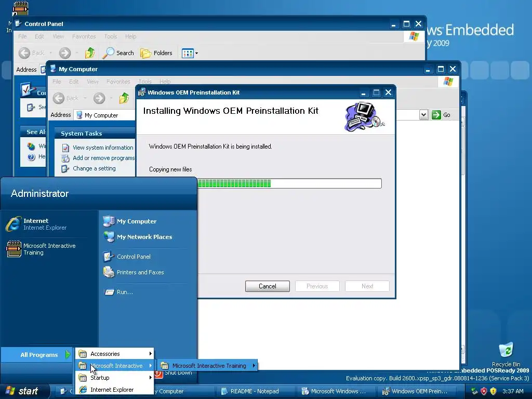Click the Up folder icon in Control Panel
This screenshot has width=532, height=399.
point(90,53)
